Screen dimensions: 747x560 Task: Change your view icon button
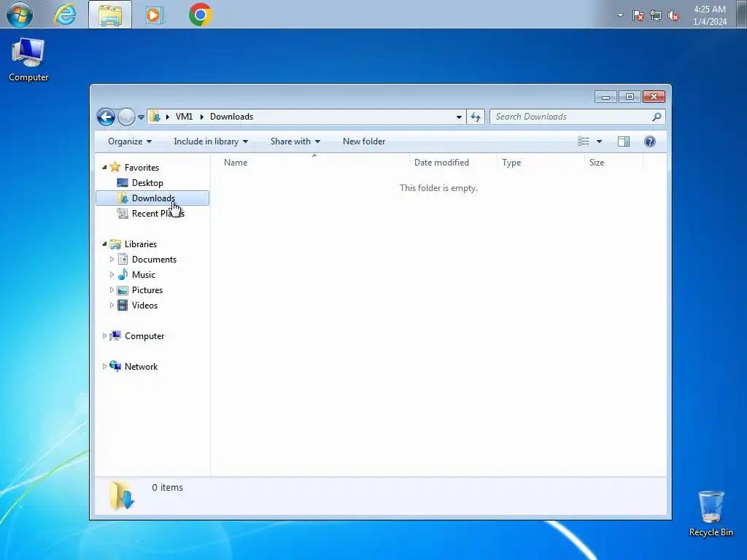click(583, 141)
